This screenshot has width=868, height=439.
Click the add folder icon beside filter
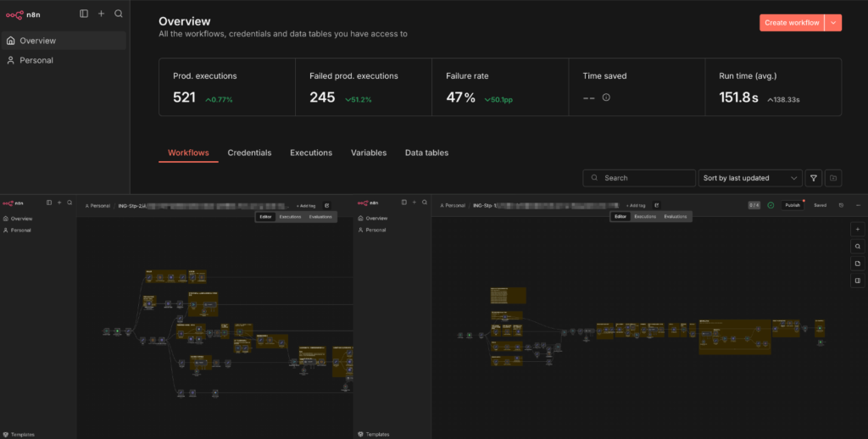(x=834, y=178)
